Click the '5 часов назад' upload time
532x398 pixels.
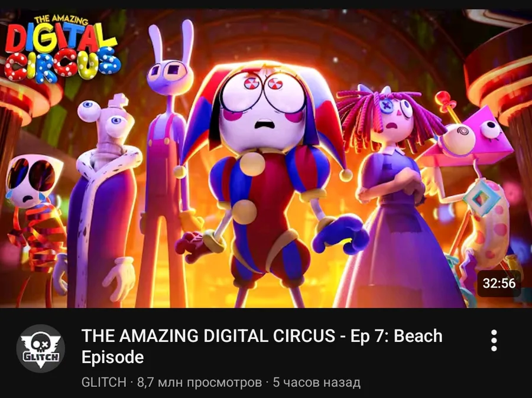pos(317,383)
